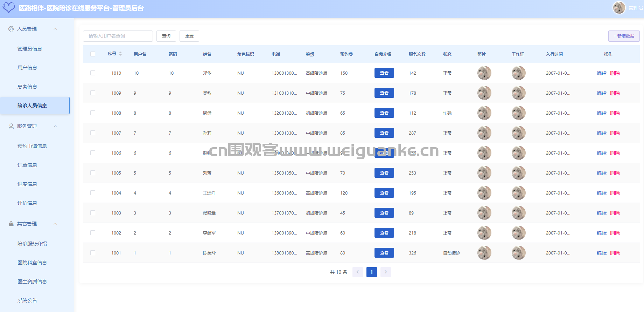Open the admin avatar in top right
This screenshot has height=312, width=644.
click(x=619, y=8)
